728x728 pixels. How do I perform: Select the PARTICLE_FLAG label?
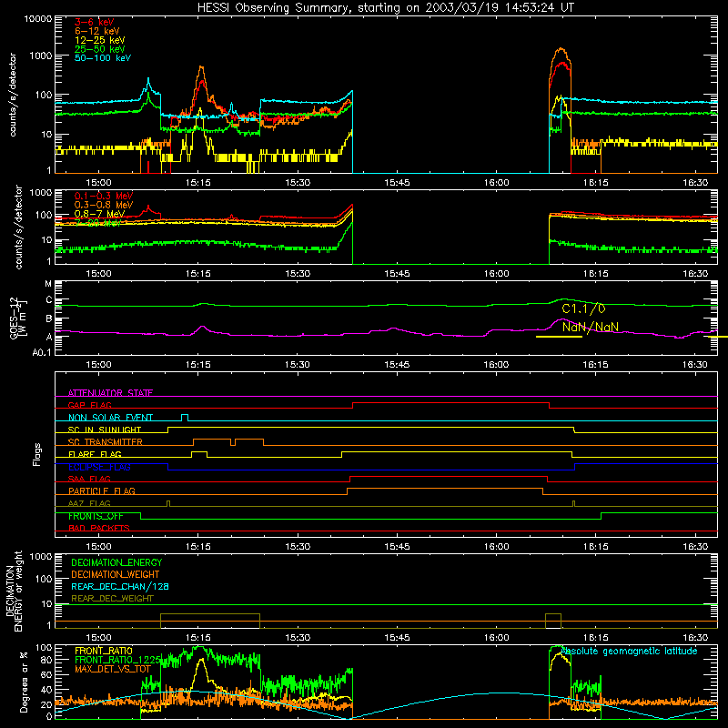102,490
